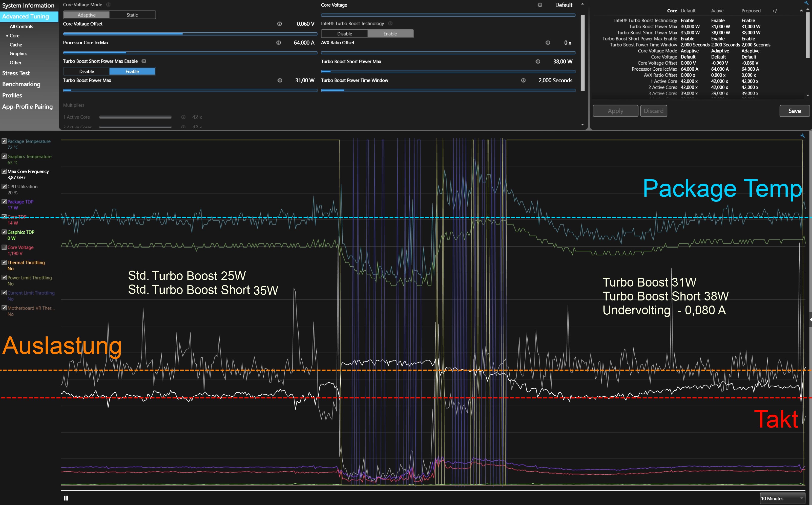Expand the +/- column in settings table
This screenshot has width=812, height=505.
(775, 11)
